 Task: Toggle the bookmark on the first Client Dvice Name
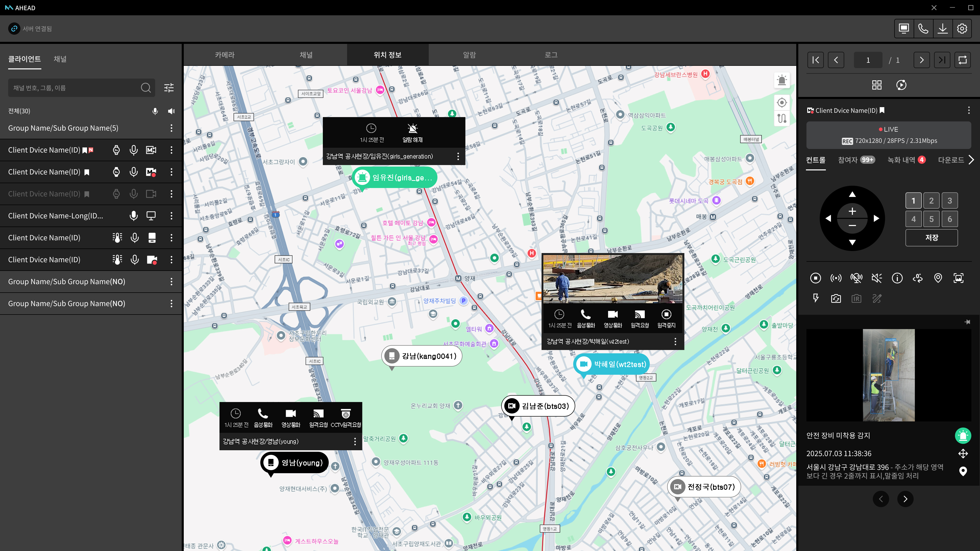84,150
